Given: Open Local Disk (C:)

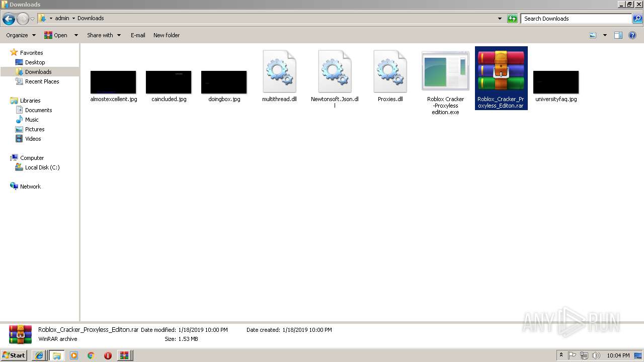Looking at the screenshot, I should point(42,167).
